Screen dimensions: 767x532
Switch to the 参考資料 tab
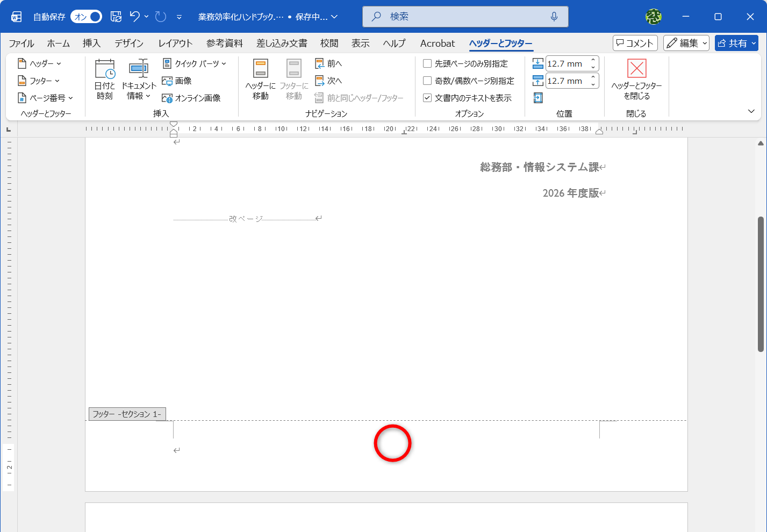point(225,44)
